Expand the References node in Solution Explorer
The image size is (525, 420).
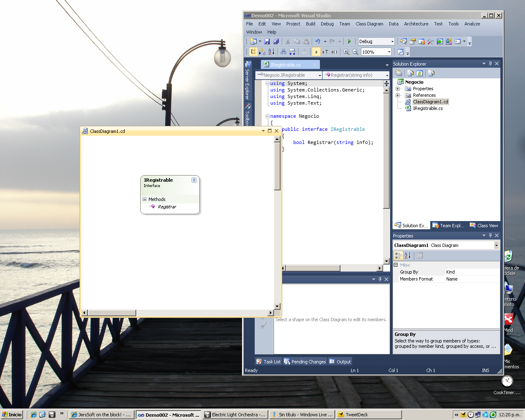[397, 95]
